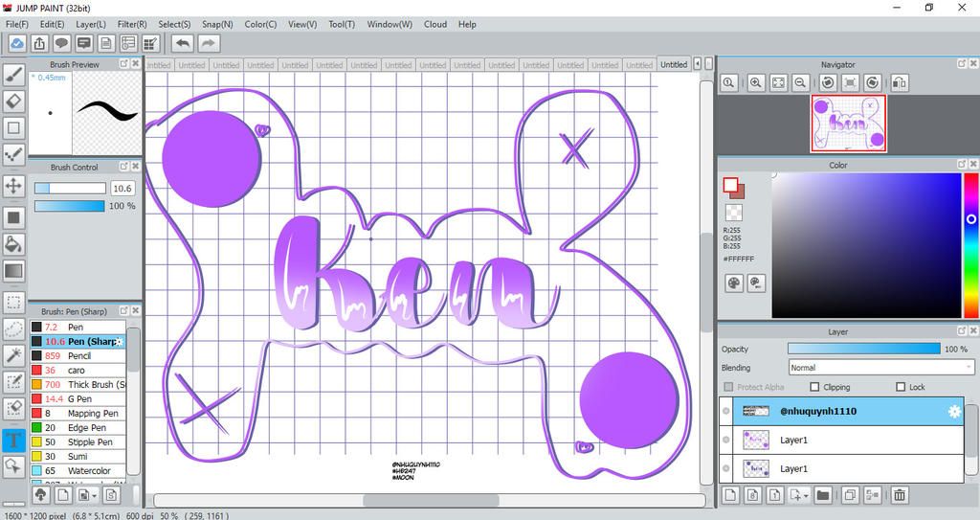Open the Layer menu

click(x=91, y=24)
